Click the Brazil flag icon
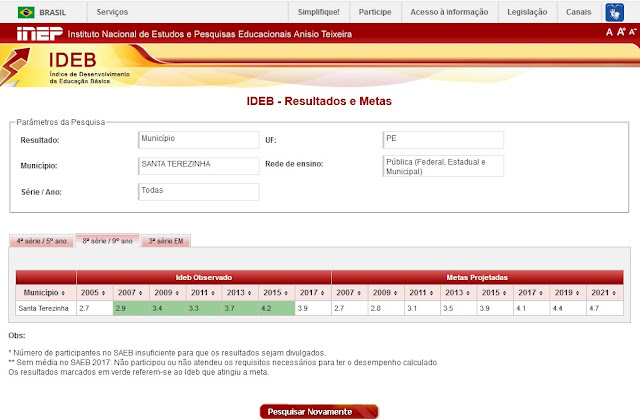Viewport: 640px width, 419px height. coord(27,12)
